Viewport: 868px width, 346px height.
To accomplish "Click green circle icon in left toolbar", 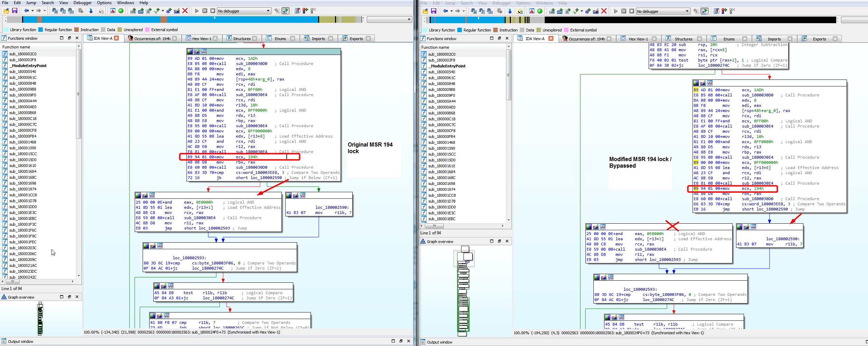I will [x=121, y=11].
